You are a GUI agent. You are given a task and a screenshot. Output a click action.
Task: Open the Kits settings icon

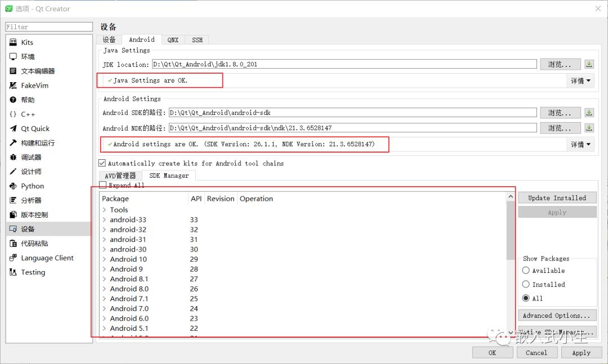coord(13,42)
